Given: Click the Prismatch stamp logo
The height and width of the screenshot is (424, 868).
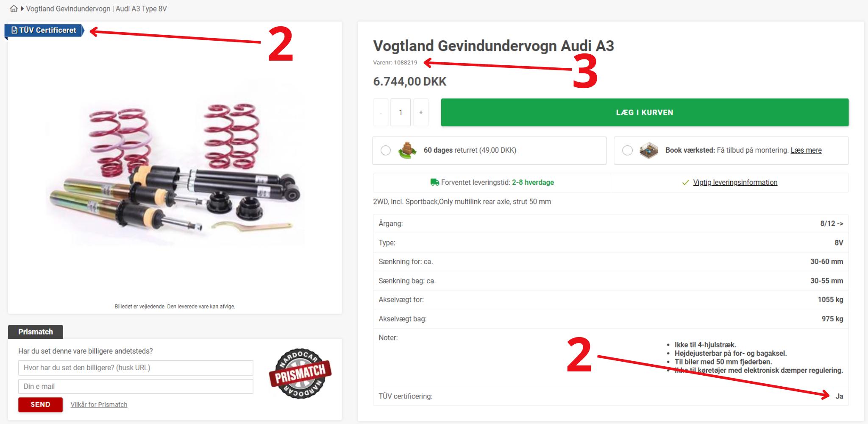Looking at the screenshot, I should (x=300, y=374).
